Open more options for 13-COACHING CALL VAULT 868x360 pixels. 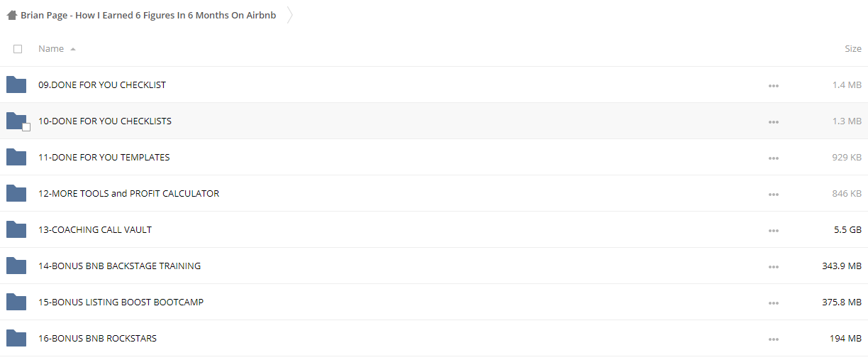click(x=774, y=230)
